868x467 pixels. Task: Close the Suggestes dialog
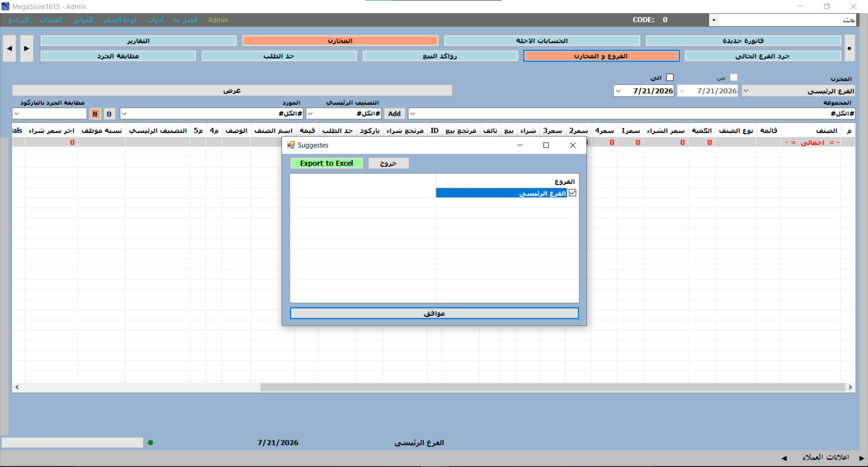click(573, 145)
